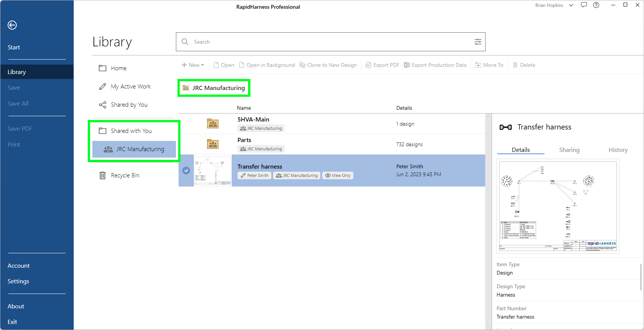The image size is (644, 330).
Task: Open search filter options icon
Action: (x=478, y=42)
